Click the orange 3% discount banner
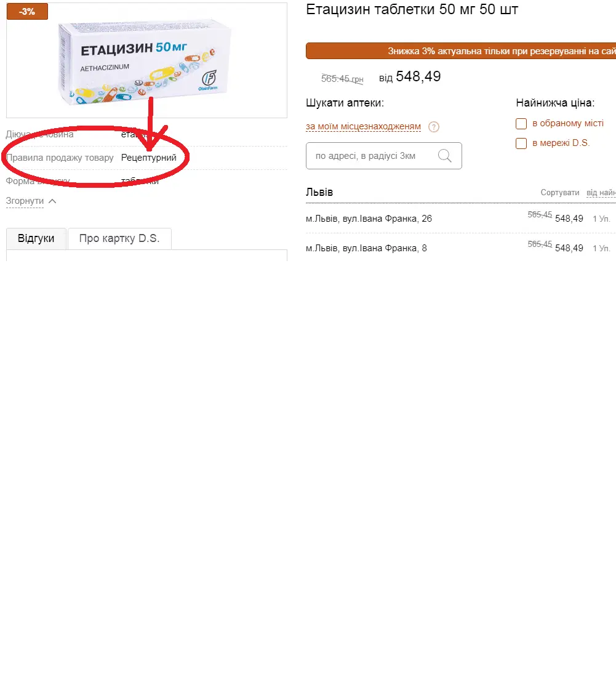616x694 pixels. pos(461,51)
